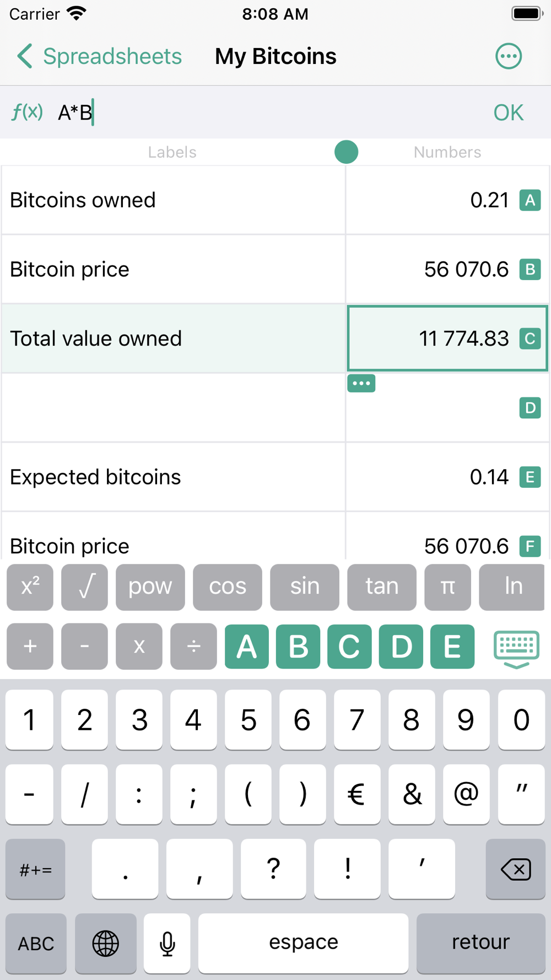Viewport: 551px width, 980px height.
Task: Select the Expected bitcoins value cell
Action: [x=447, y=477]
